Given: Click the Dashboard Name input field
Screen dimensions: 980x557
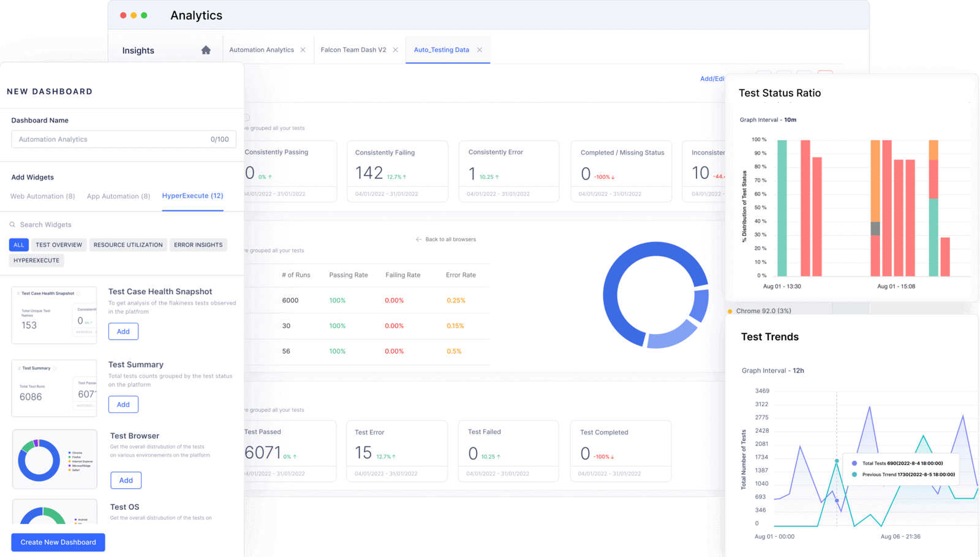Looking at the screenshot, I should click(x=124, y=139).
